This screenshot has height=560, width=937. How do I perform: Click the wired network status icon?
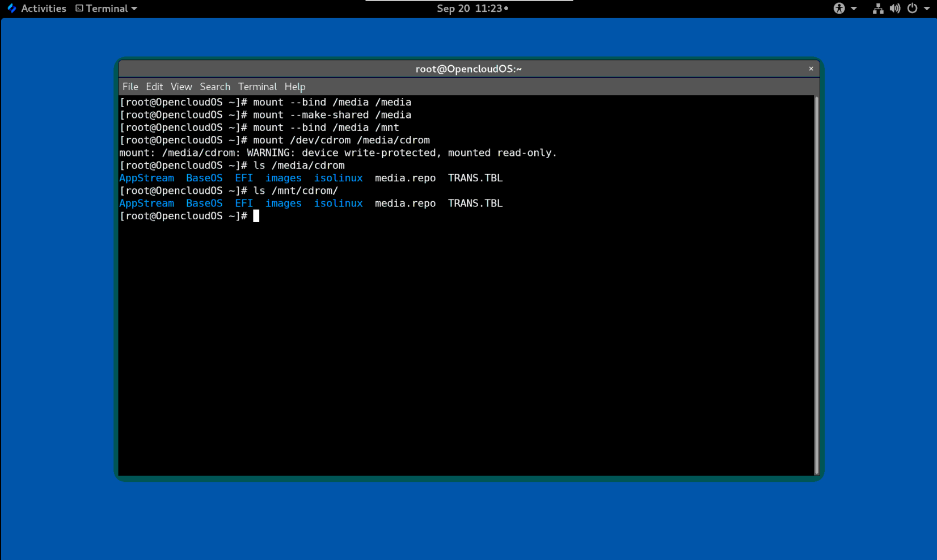pos(878,9)
